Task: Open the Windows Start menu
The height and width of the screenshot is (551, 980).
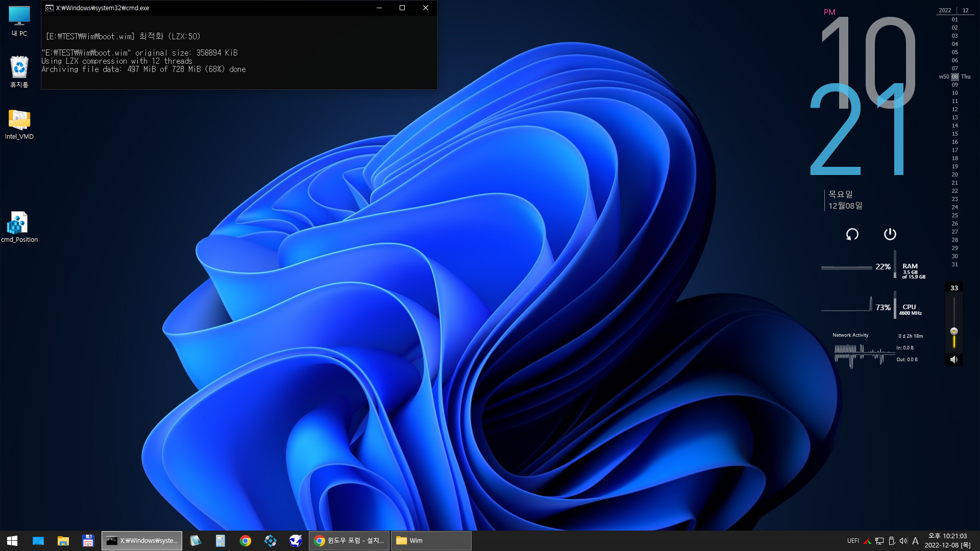Action: [x=12, y=541]
